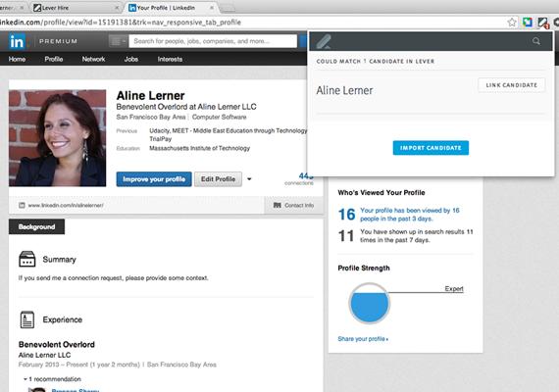Click the Edit Profile button
Screen dimensions: 559x392
(x=218, y=179)
